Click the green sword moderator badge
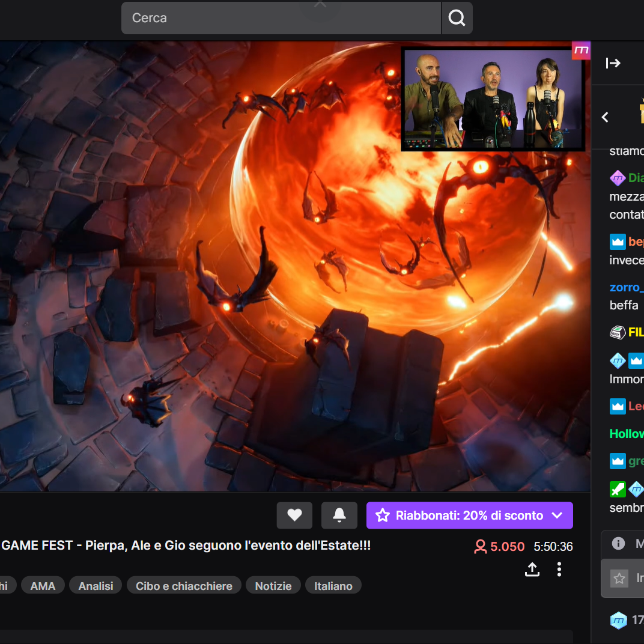 pyautogui.click(x=618, y=489)
